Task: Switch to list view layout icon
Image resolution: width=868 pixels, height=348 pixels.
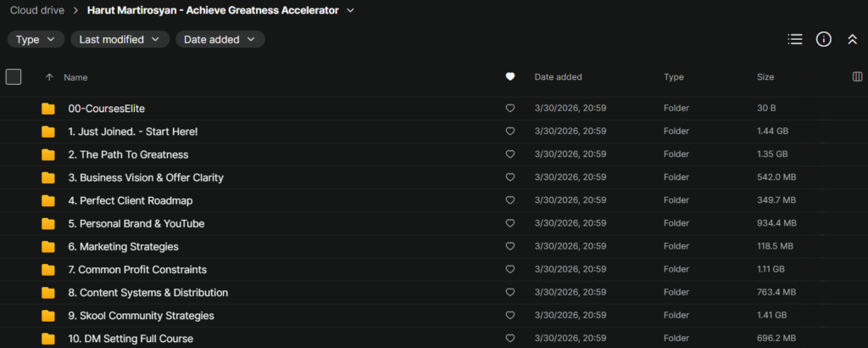Action: 794,39
